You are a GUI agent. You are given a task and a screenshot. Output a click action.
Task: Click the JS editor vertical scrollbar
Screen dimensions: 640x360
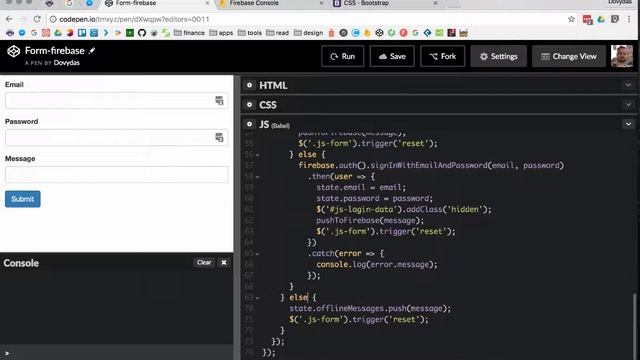coord(635,327)
